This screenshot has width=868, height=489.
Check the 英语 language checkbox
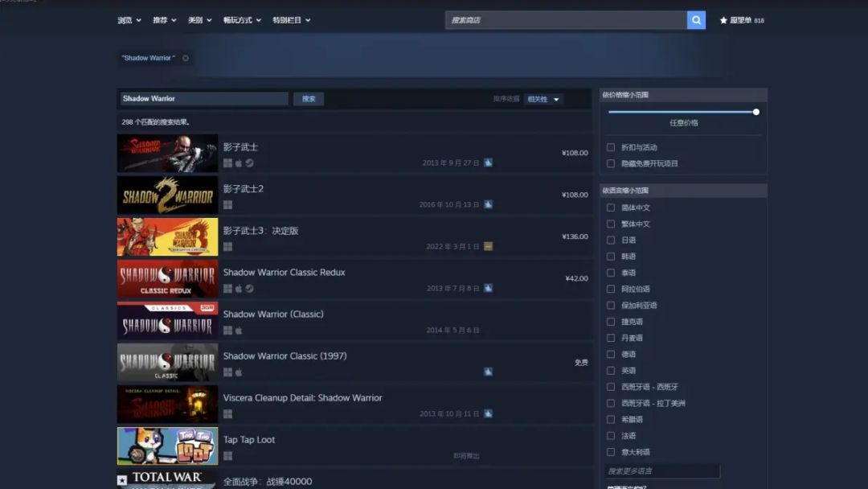click(x=611, y=371)
